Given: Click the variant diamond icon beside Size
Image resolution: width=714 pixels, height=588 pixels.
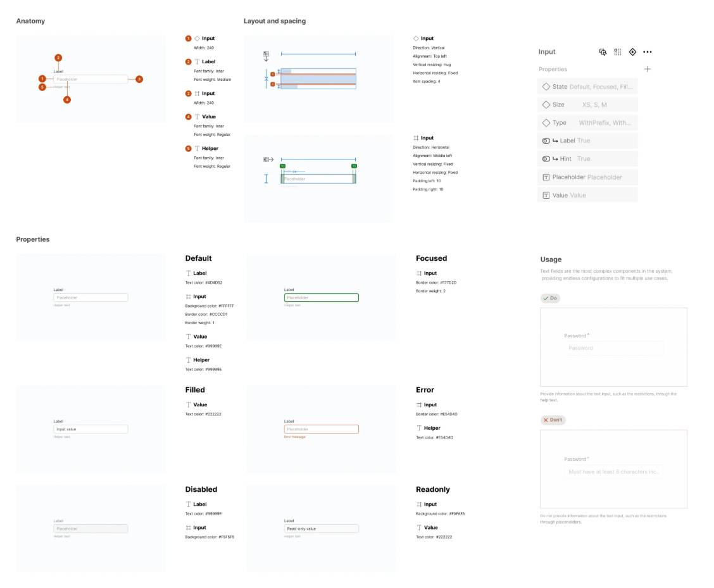Looking at the screenshot, I should [x=546, y=104].
